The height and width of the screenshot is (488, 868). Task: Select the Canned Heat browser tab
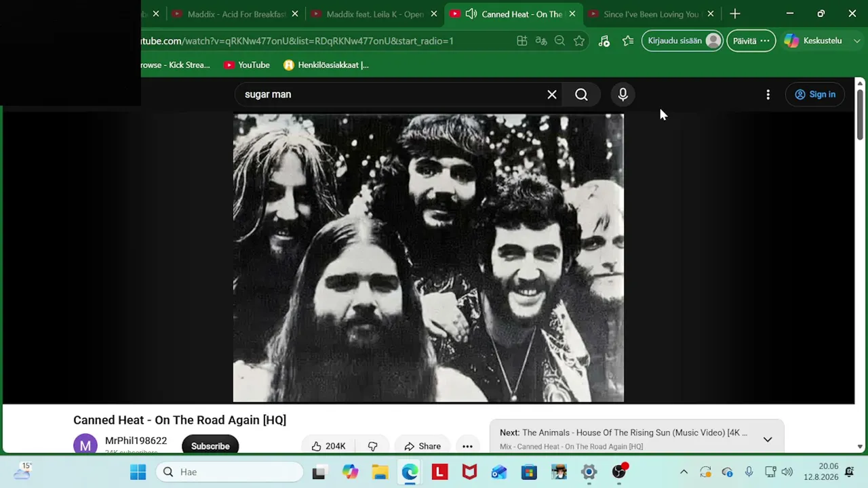513,14
